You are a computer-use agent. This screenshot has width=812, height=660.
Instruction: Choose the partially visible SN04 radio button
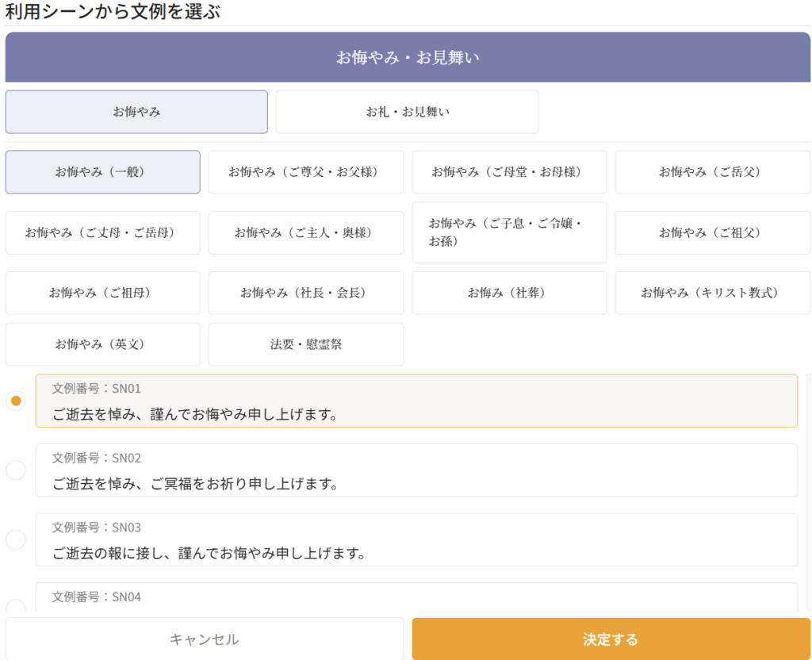click(16, 608)
